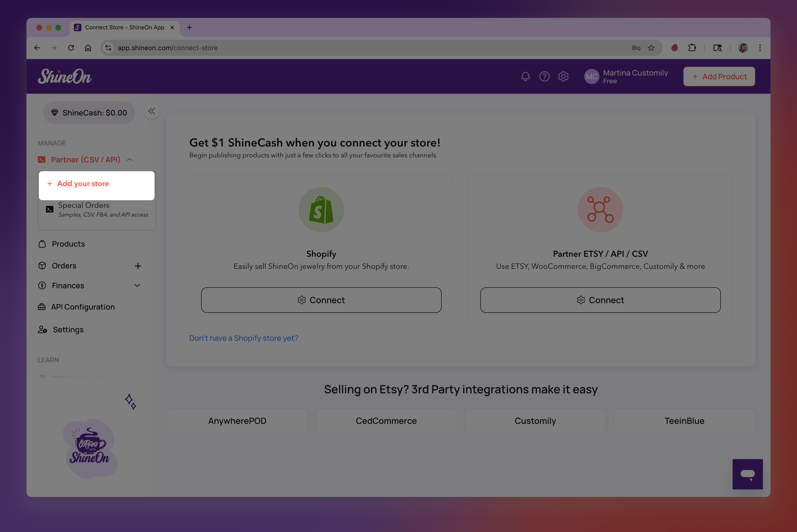Open the chat widget bubble
Viewport: 797px width, 532px height.
tap(747, 474)
